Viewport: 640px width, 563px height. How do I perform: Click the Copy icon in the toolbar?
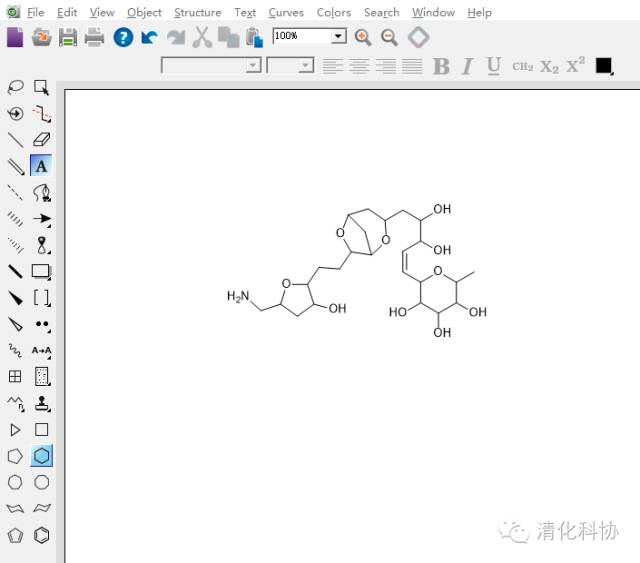[228, 38]
